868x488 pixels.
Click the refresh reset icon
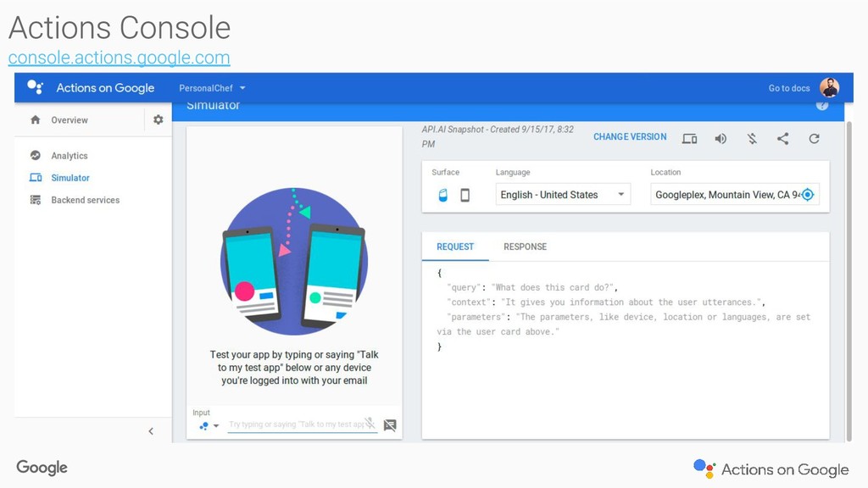[814, 138]
